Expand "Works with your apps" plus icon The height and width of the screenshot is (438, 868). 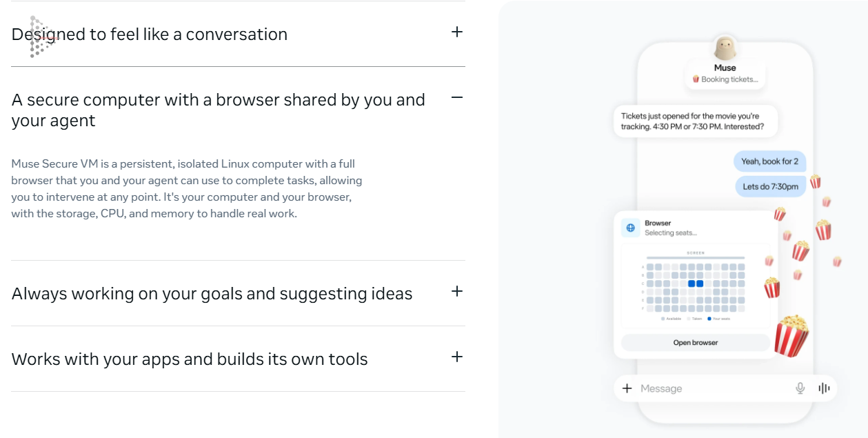(x=456, y=357)
